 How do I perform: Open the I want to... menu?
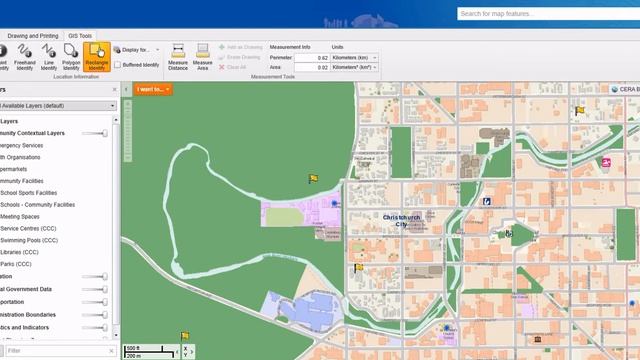(153, 89)
